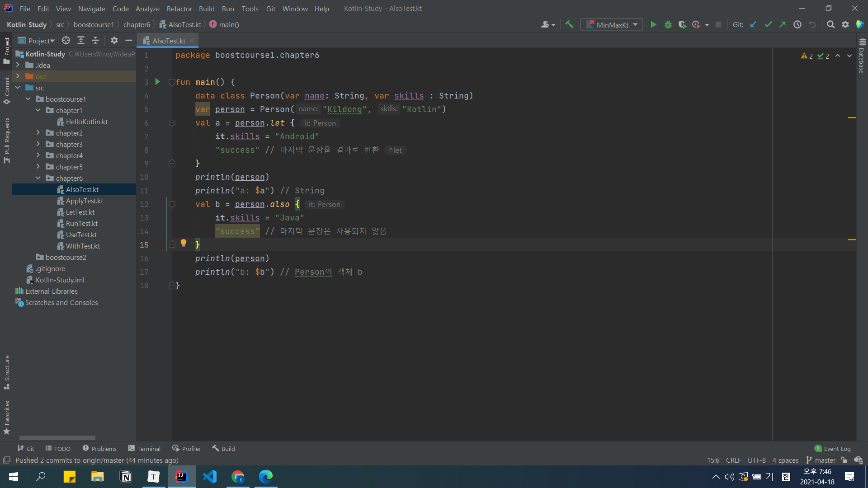Image resolution: width=868 pixels, height=488 pixels.
Task: Click the green Run button in the toolbar
Action: point(653,25)
